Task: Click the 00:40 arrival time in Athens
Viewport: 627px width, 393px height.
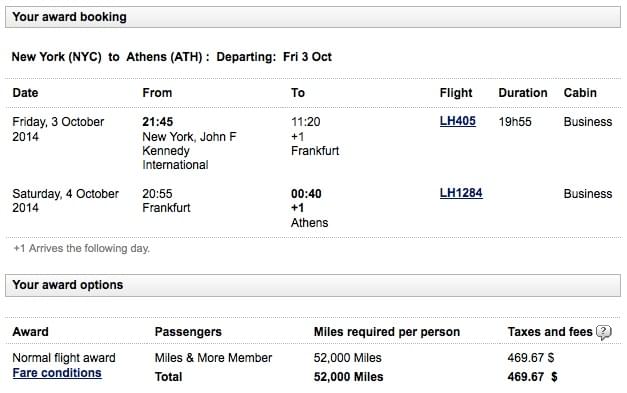Action: 306,194
